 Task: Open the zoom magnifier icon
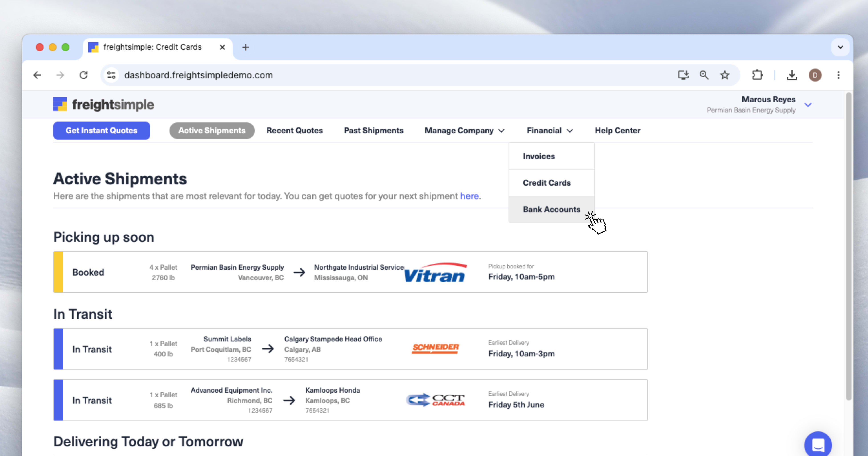(x=704, y=75)
